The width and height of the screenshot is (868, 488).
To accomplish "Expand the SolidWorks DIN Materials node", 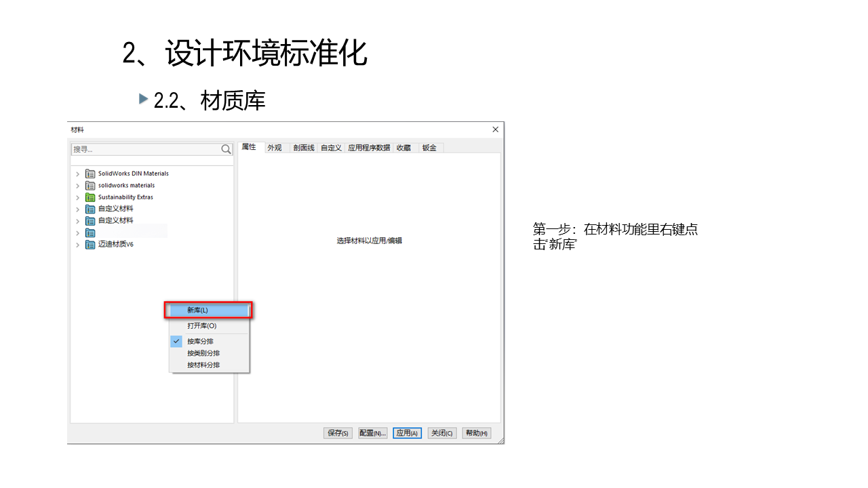I will pyautogui.click(x=77, y=174).
